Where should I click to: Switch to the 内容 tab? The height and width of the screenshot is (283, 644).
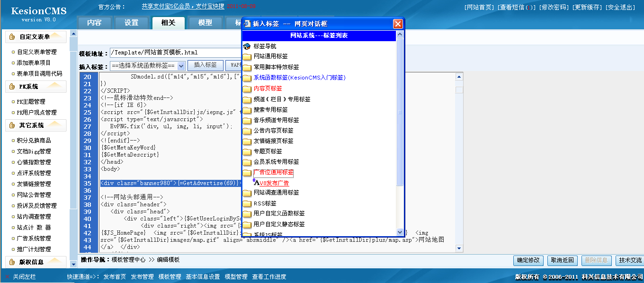(x=94, y=23)
